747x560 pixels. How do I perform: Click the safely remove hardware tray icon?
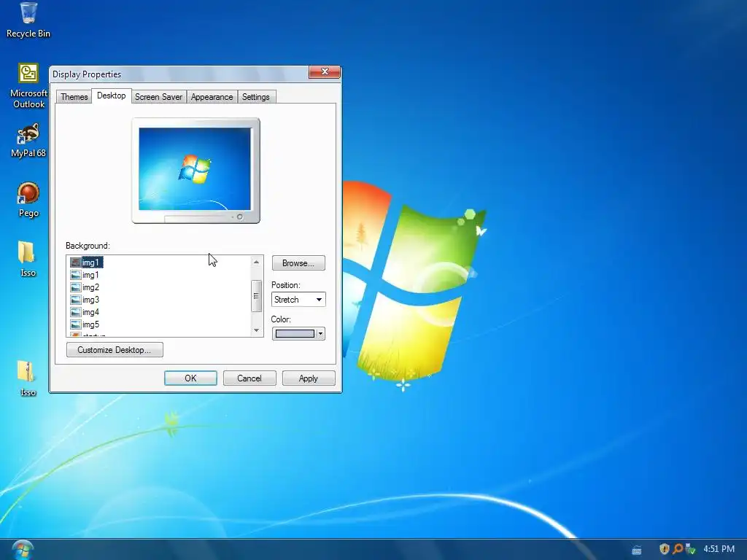tap(690, 549)
